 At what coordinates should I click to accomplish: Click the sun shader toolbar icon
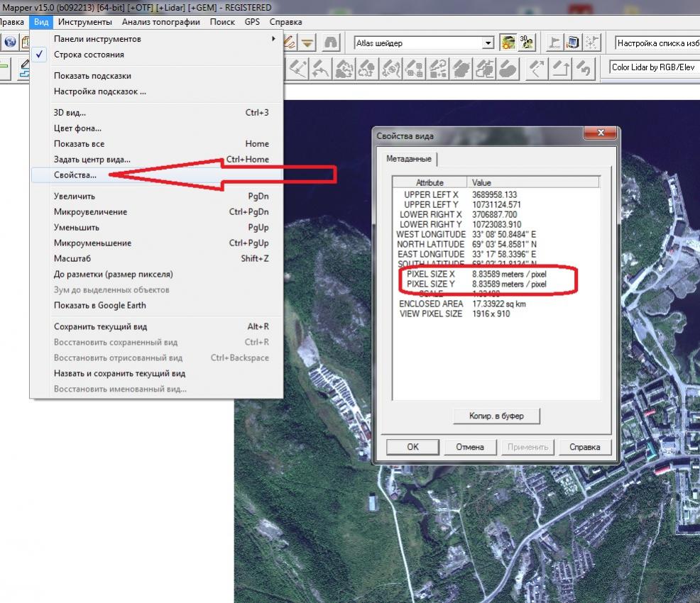tap(508, 43)
